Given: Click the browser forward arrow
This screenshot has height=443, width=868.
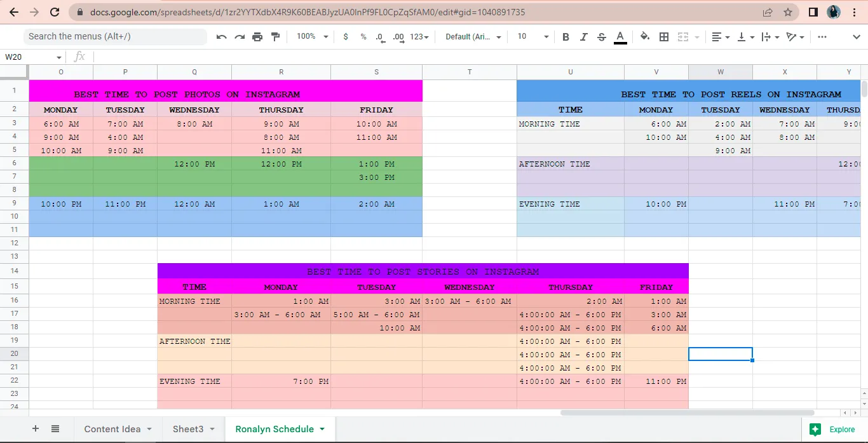Looking at the screenshot, I should pos(35,12).
